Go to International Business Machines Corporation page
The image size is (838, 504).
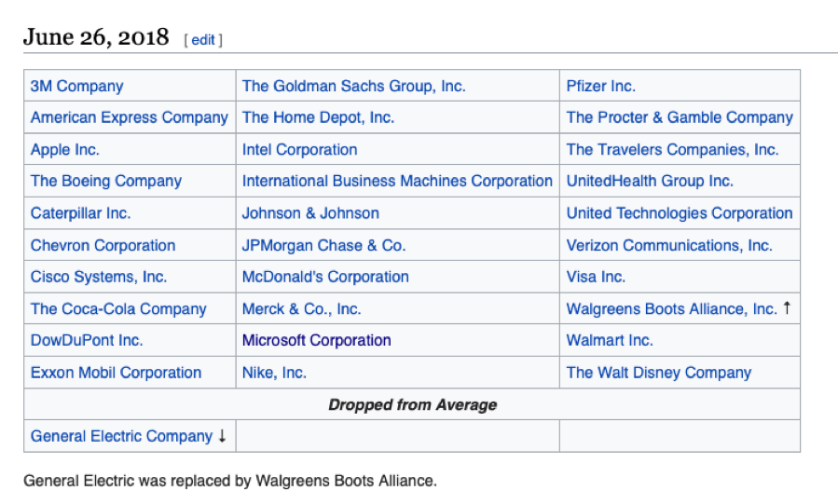[x=397, y=181]
